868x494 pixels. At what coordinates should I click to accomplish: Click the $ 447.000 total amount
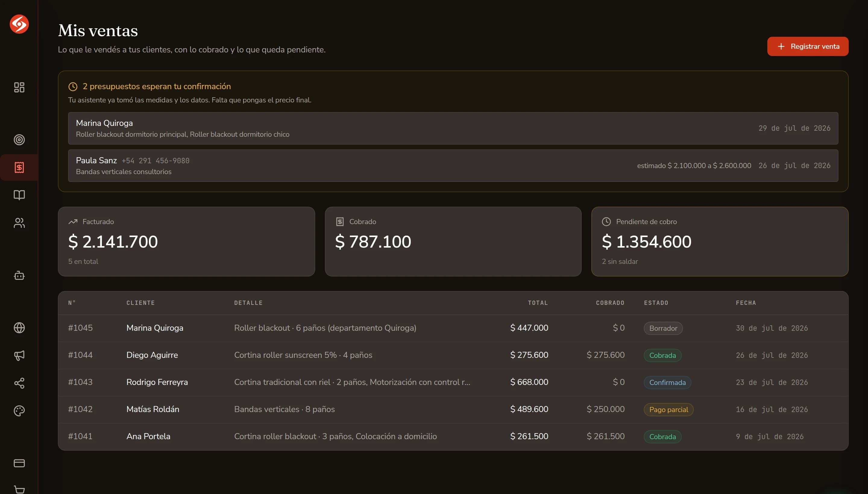(529, 328)
